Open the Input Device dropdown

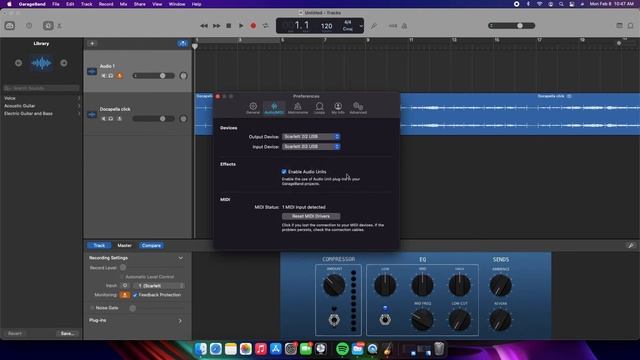pos(311,146)
